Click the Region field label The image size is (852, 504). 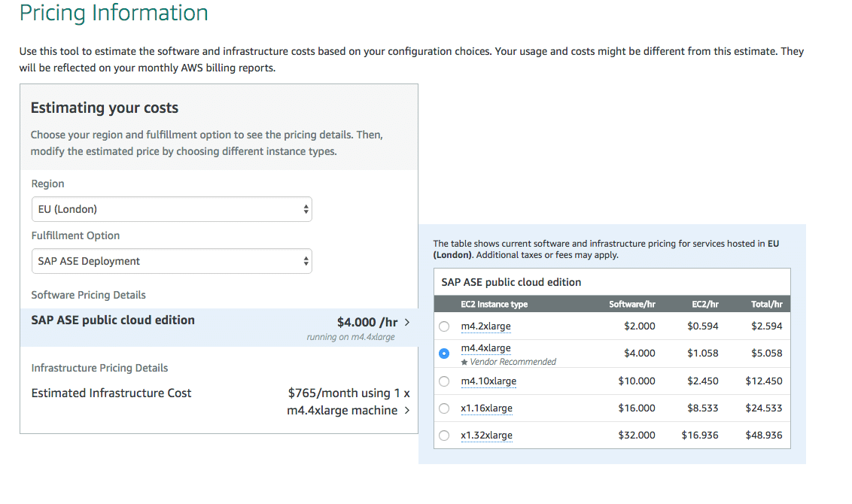pos(48,184)
